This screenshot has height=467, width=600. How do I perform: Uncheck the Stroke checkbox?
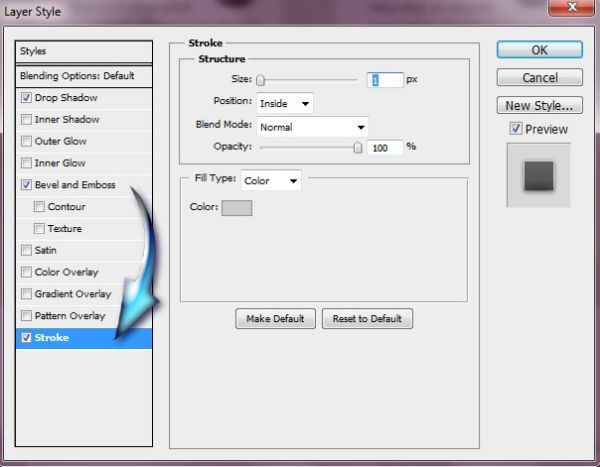(26, 338)
